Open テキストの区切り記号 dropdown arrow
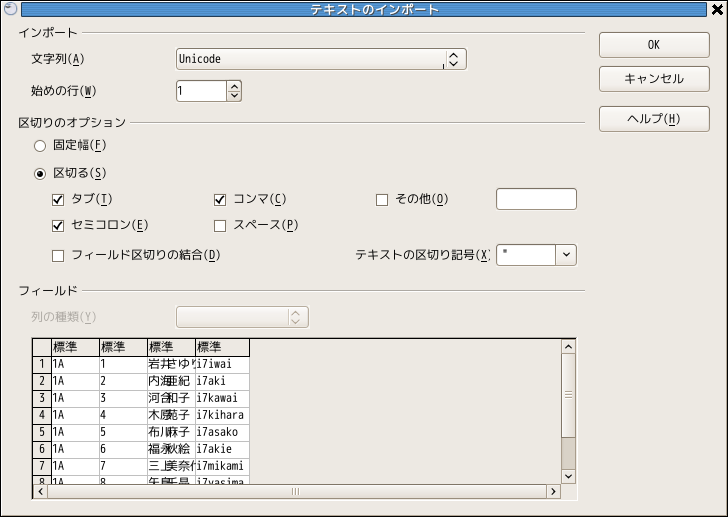Image resolution: width=728 pixels, height=517 pixels. 566,255
